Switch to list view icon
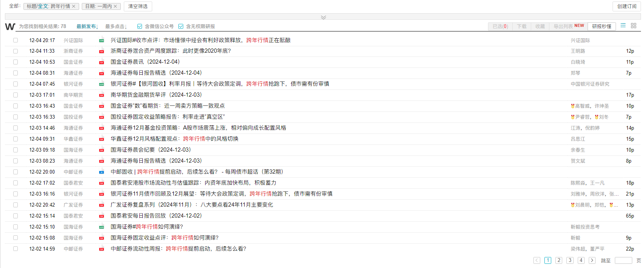Image resolution: width=644 pixels, height=268 pixels. click(x=623, y=26)
